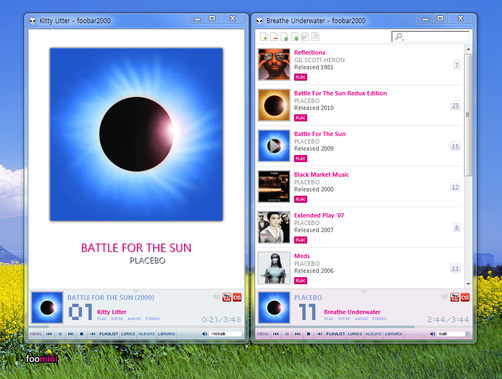Open the Black Market Music album link
The image size is (502, 379).
point(321,174)
